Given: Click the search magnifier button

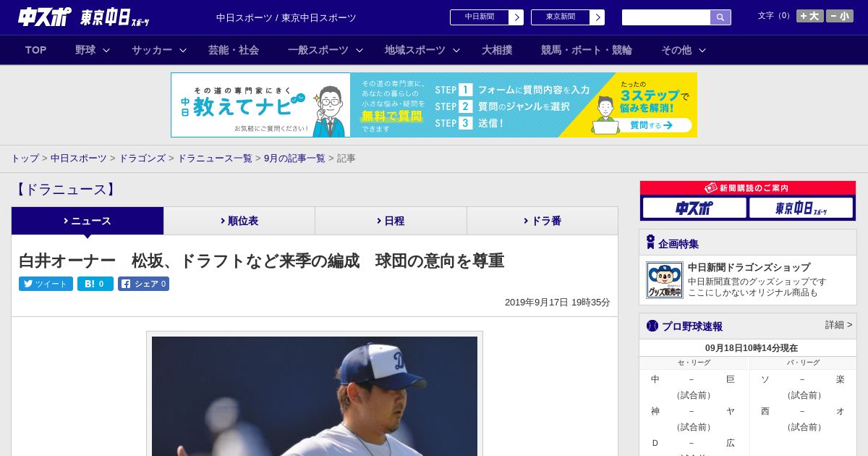Looking at the screenshot, I should pyautogui.click(x=720, y=17).
